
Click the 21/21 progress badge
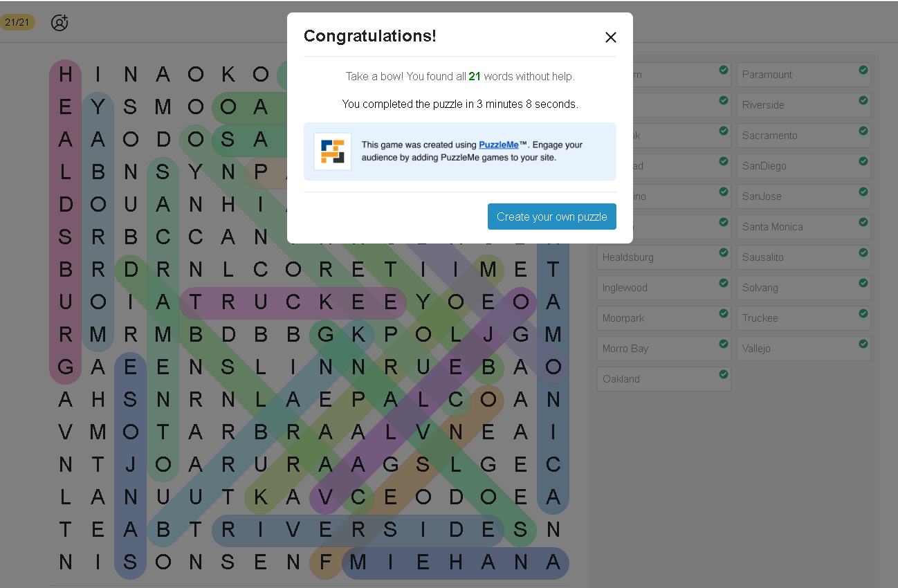17,22
